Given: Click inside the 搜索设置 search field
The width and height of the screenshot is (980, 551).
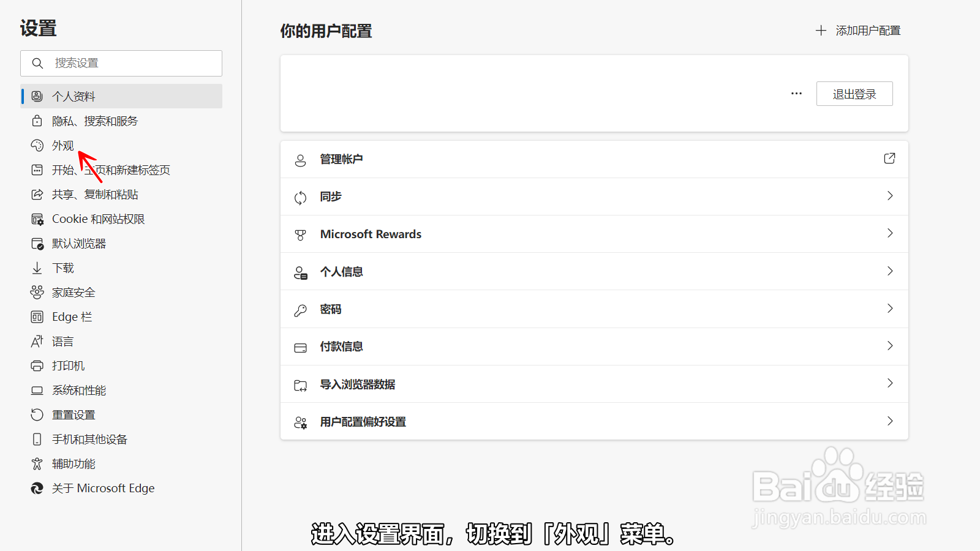Looking at the screenshot, I should click(121, 63).
